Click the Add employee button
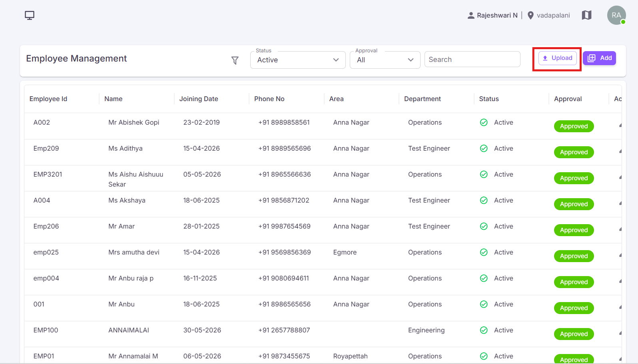638x364 pixels. pos(599,58)
